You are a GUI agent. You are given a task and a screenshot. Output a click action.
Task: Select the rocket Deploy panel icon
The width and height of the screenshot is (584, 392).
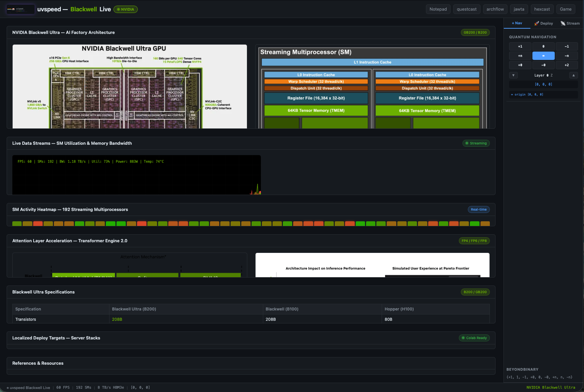[x=536, y=23]
